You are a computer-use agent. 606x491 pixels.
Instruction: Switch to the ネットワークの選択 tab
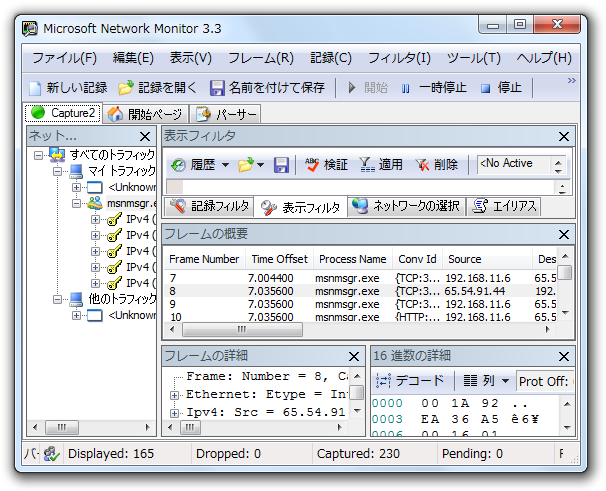[406, 206]
